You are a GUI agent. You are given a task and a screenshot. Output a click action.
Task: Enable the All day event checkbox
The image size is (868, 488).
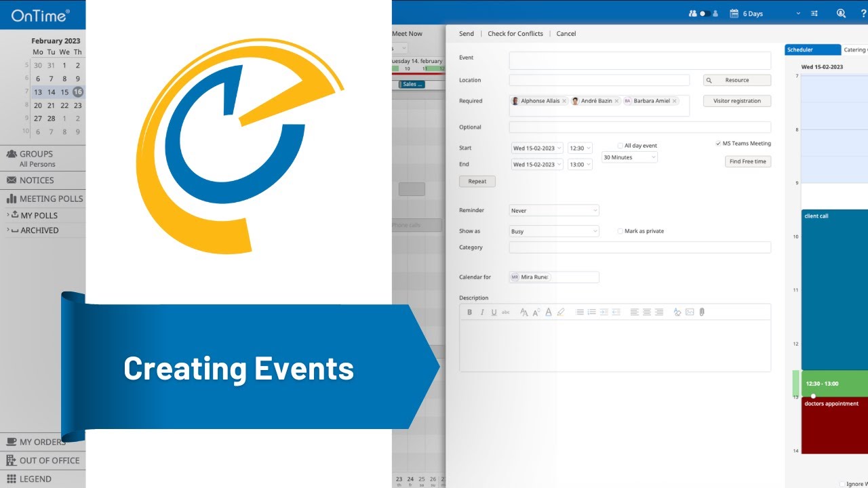pyautogui.click(x=620, y=146)
